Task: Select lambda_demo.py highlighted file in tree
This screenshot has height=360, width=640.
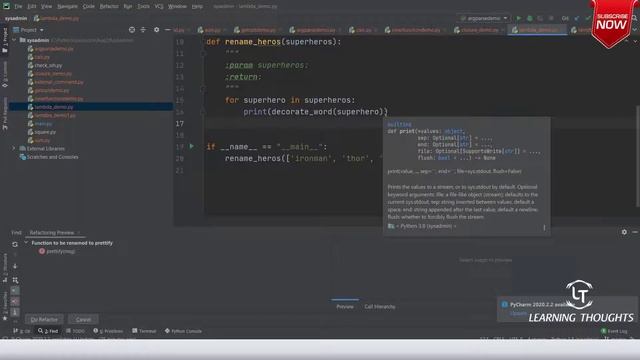Action: (91, 107)
